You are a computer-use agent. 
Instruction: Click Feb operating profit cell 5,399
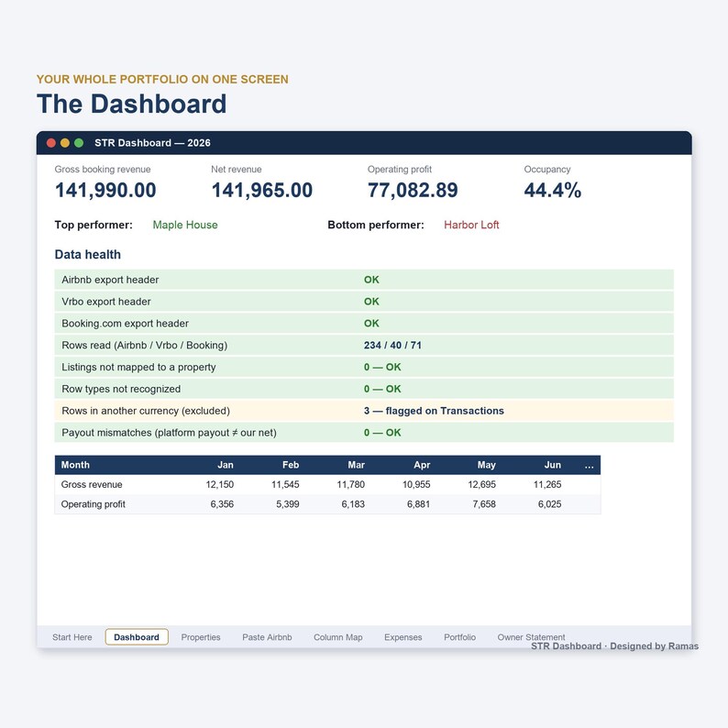287,503
